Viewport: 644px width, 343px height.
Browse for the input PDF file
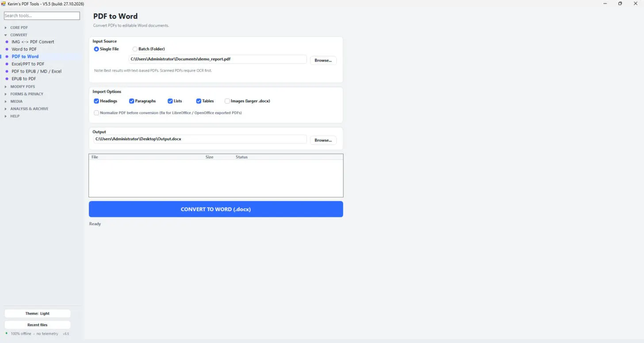(323, 60)
